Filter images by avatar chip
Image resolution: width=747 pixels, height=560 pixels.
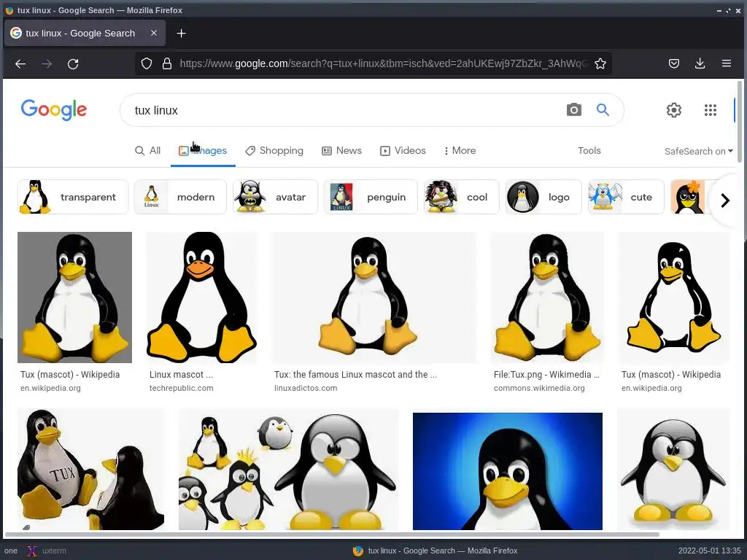275,197
